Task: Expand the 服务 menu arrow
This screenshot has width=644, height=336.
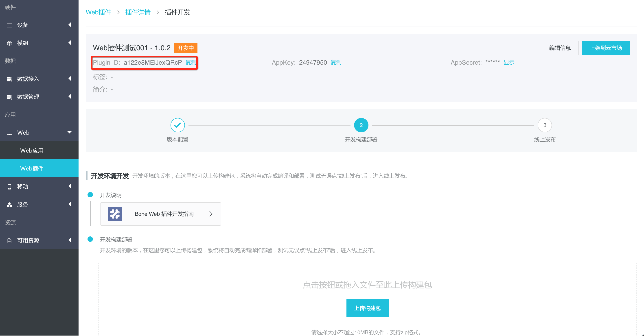Action: click(70, 204)
